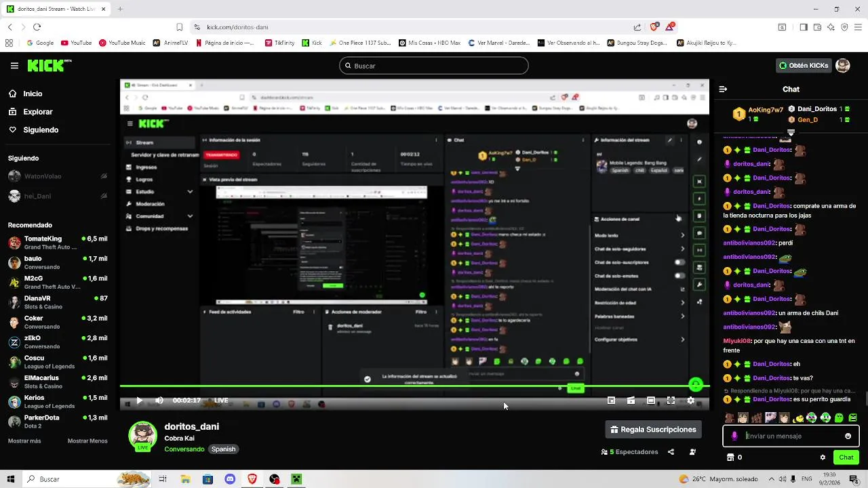Open Brave VPN shield icon
The height and width of the screenshot is (488, 868).
click(x=844, y=27)
